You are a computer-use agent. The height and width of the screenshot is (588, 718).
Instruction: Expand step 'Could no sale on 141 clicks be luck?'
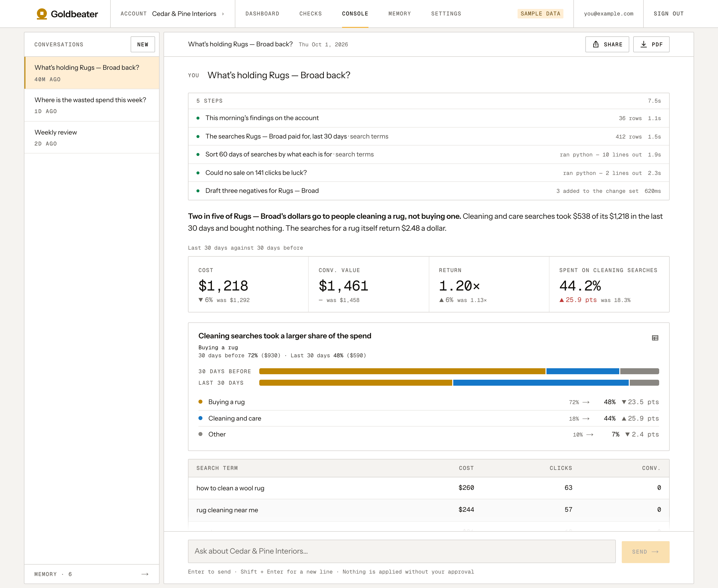(x=428, y=173)
